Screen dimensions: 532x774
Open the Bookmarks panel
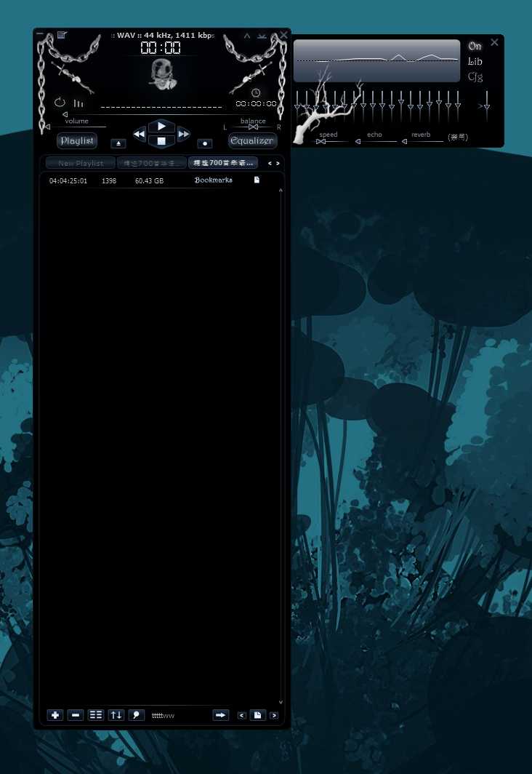point(213,180)
